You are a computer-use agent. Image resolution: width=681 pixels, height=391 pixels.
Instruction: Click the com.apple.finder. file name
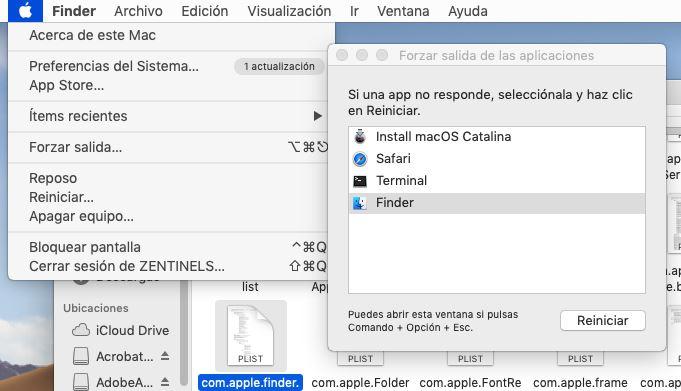tap(250, 383)
